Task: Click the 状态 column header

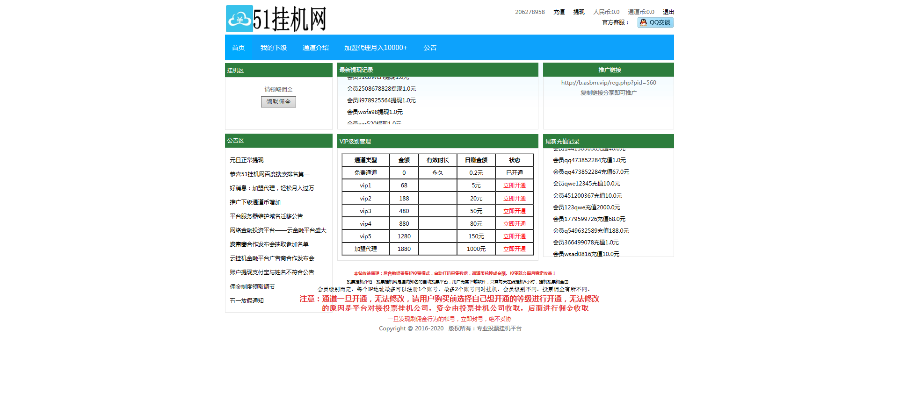Action: [515, 160]
